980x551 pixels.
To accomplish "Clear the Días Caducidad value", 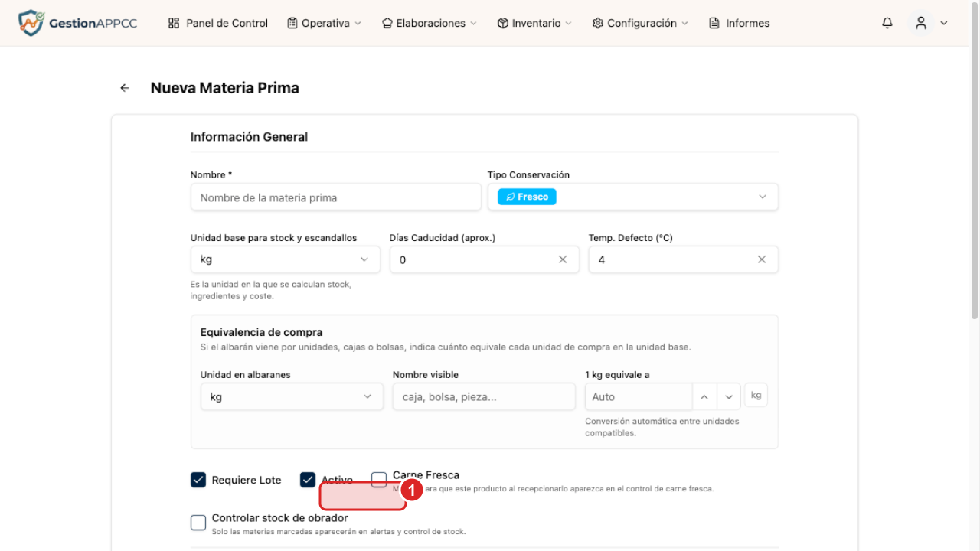I will point(563,259).
